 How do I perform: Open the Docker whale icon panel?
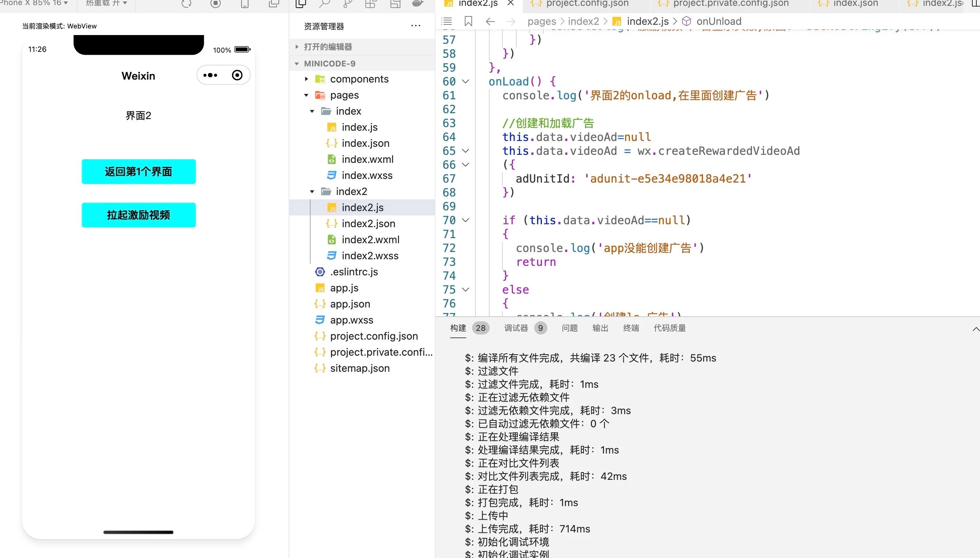click(x=418, y=4)
